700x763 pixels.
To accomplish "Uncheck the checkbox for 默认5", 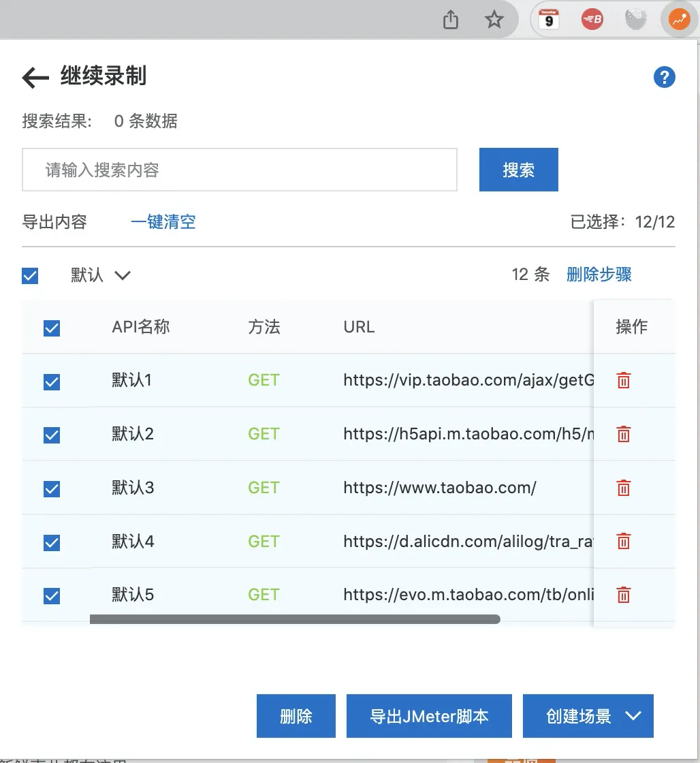I will click(x=52, y=595).
